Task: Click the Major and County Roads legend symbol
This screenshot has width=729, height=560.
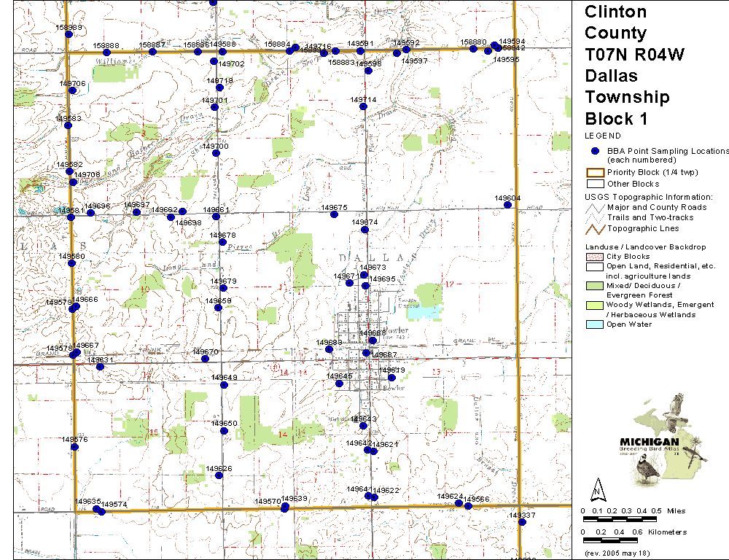Action: [x=594, y=207]
